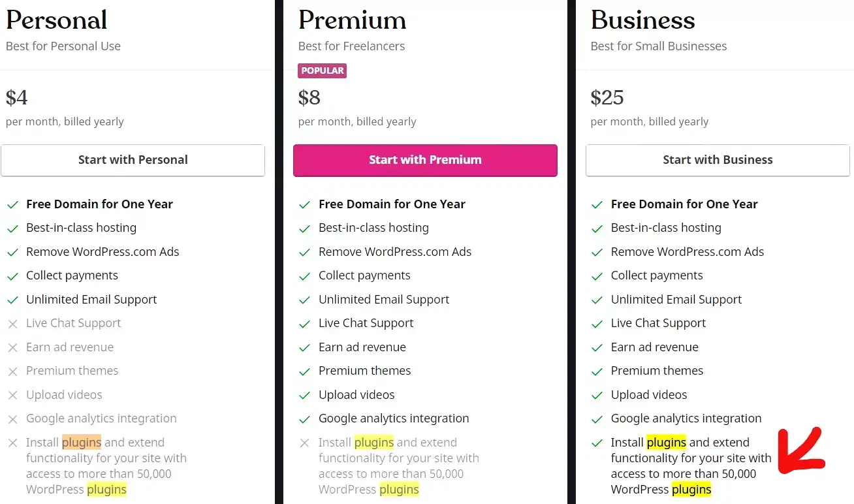854x504 pixels.
Task: Click the checkmark next to Earn ad revenue in Premium
Action: pos(304,347)
